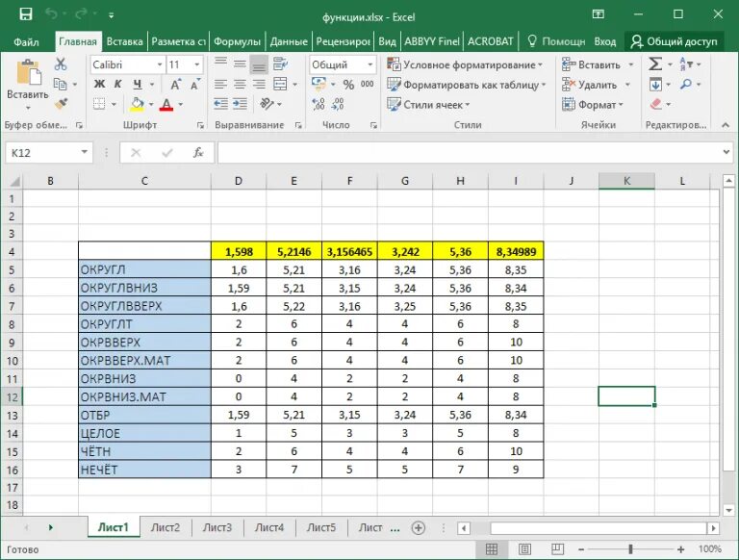Cut selection with the scissors icon
739x560 pixels.
tap(61, 64)
